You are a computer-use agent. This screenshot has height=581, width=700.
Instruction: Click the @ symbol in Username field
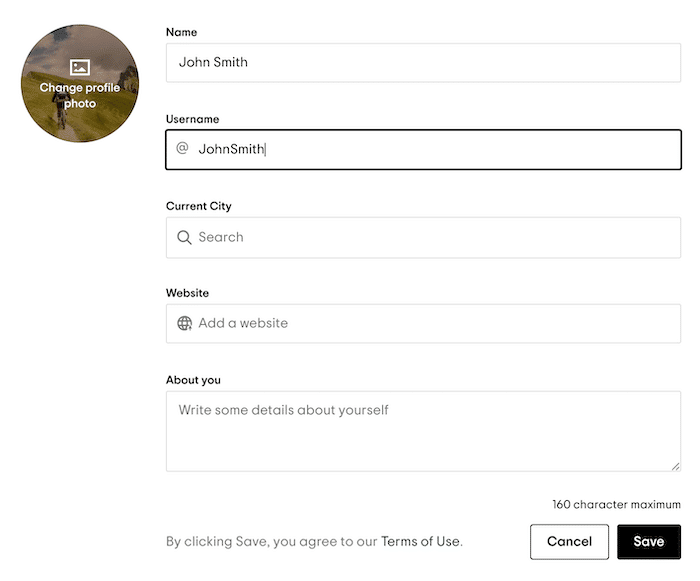(x=182, y=148)
